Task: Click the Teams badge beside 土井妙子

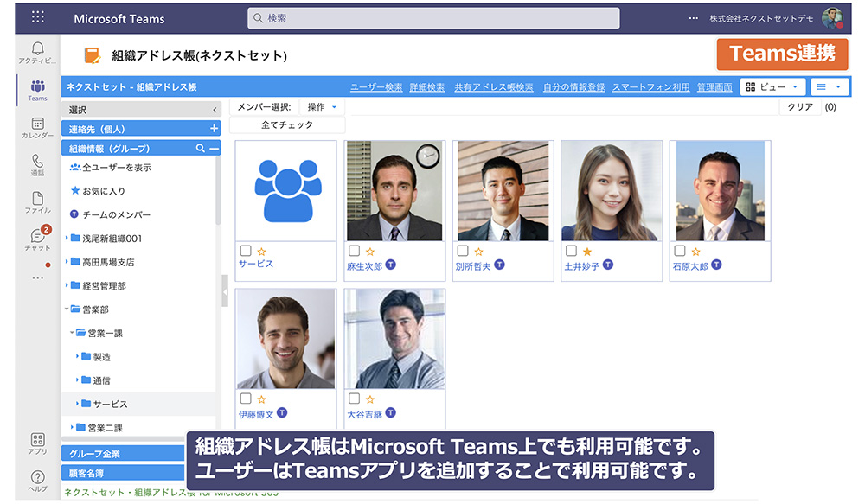Action: [608, 265]
